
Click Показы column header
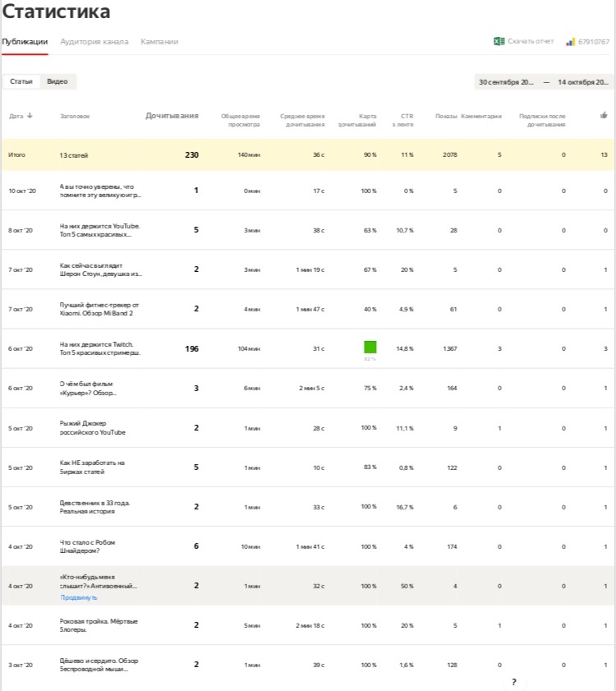pyautogui.click(x=446, y=117)
